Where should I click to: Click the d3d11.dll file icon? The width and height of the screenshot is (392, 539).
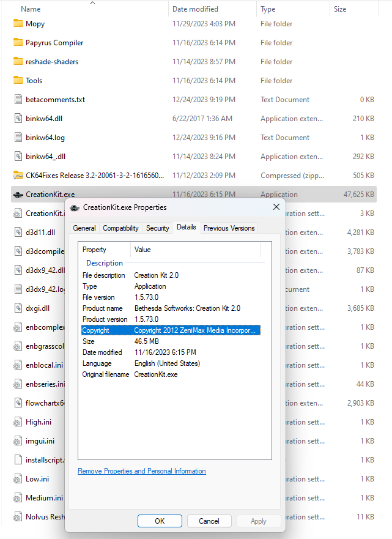18,232
